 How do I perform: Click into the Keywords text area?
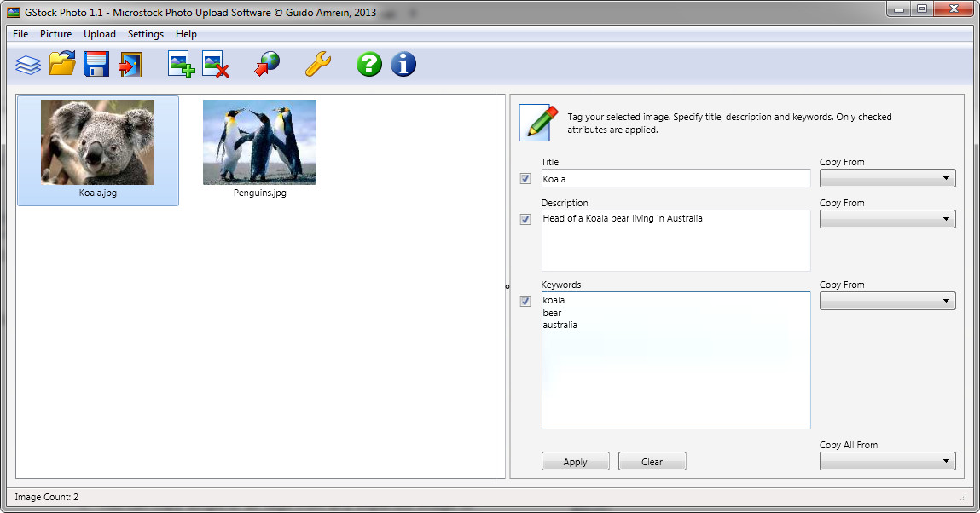[676, 360]
